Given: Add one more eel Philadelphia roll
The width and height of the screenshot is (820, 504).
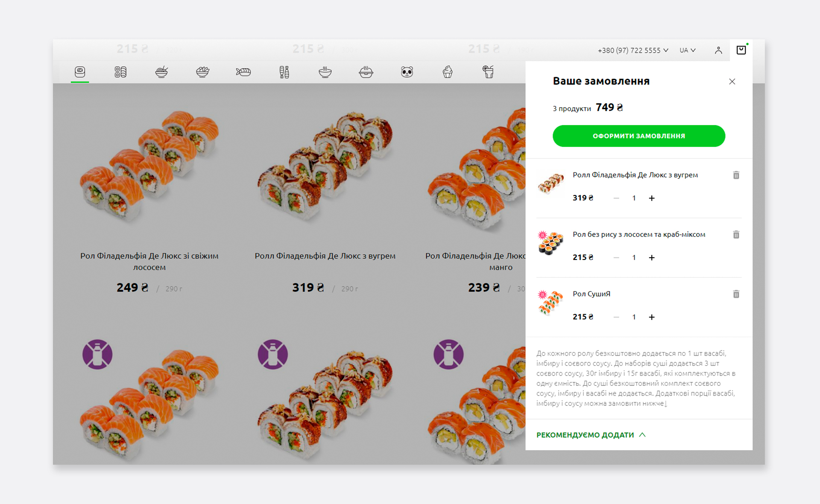Looking at the screenshot, I should 652,198.
